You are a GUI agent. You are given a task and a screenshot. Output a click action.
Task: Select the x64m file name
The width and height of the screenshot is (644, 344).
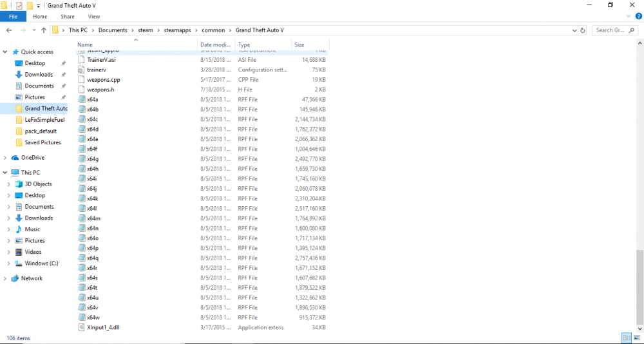click(x=93, y=218)
